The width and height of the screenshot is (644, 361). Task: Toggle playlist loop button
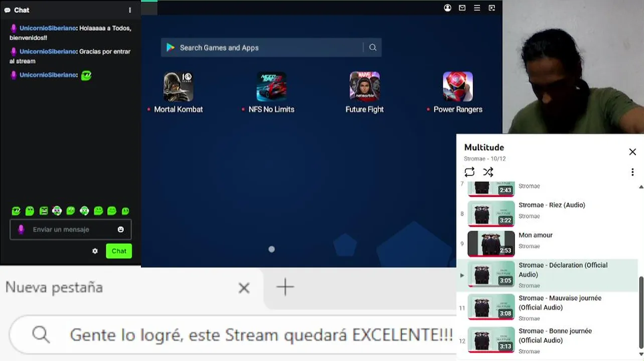[x=469, y=172]
